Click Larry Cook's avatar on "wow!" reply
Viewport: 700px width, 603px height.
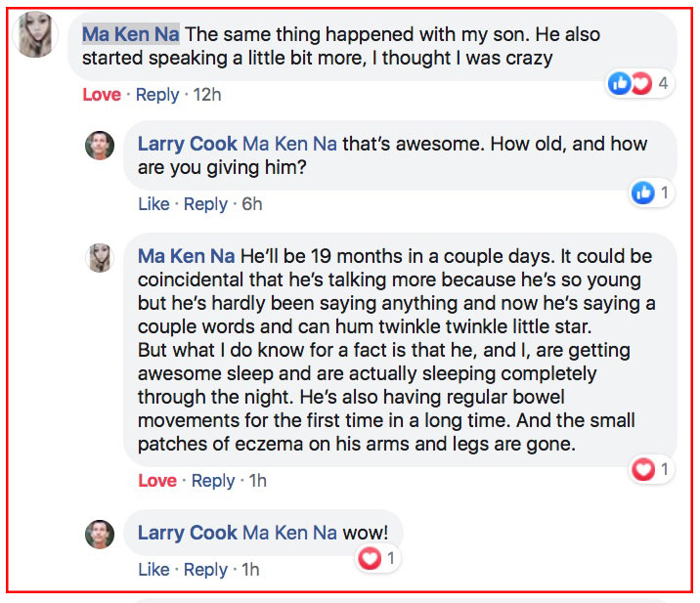point(100,534)
